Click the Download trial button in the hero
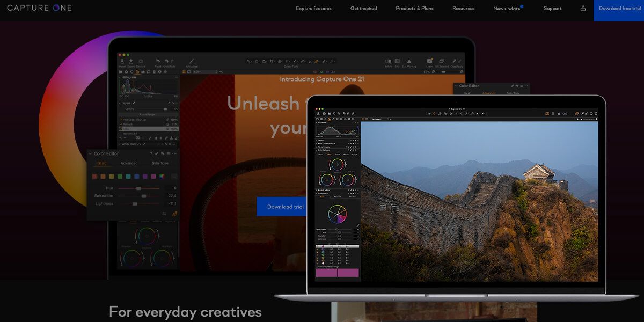Viewport: 644px width, 322px height. tap(283, 206)
